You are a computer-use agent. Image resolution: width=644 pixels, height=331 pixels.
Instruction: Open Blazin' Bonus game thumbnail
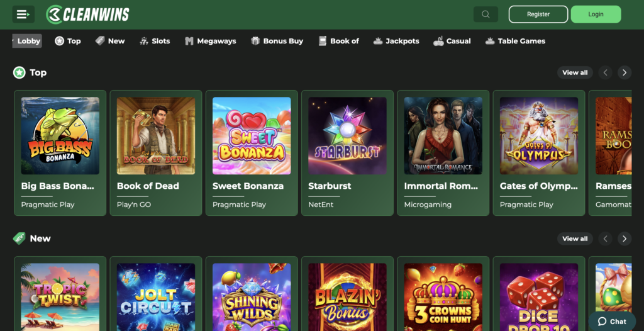pos(347,297)
